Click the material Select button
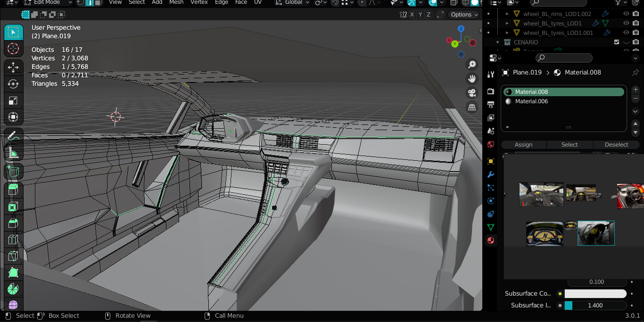 570,145
